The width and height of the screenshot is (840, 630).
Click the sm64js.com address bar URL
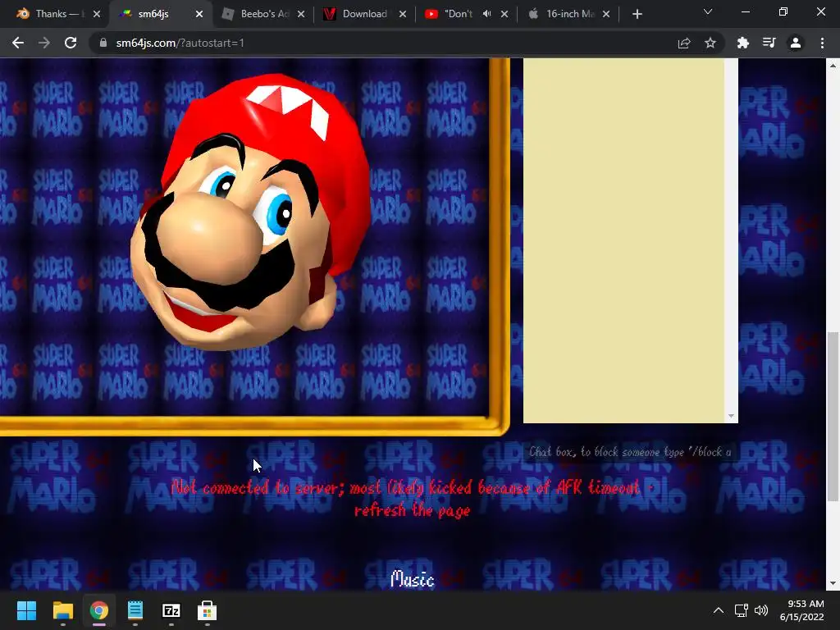tap(180, 43)
